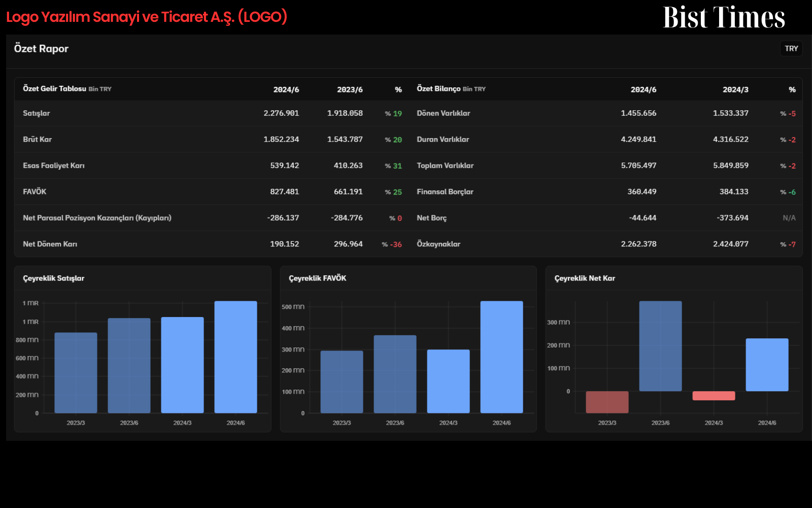The image size is (812, 508).
Task: Click the negative 2024/3 bar in Net Kar chart
Action: 714,396
